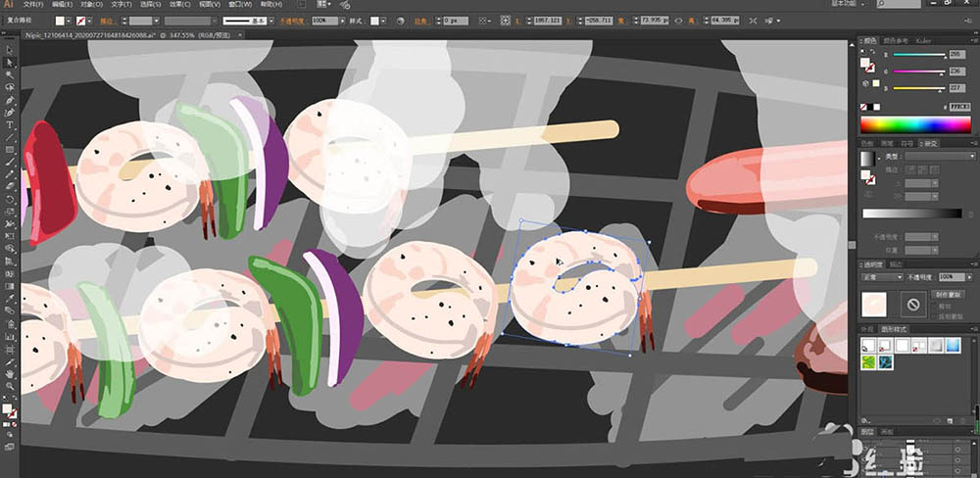Image resolution: width=980 pixels, height=478 pixels.
Task: Open the stroke color dropdown in control bar
Action: point(90,21)
